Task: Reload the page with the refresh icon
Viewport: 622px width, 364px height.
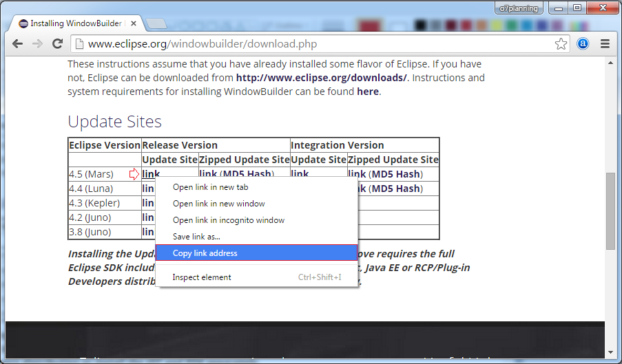Action: (58, 43)
